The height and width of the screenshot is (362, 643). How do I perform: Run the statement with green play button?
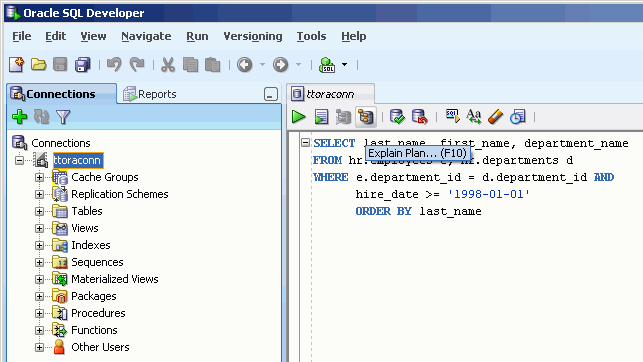pyautogui.click(x=299, y=117)
